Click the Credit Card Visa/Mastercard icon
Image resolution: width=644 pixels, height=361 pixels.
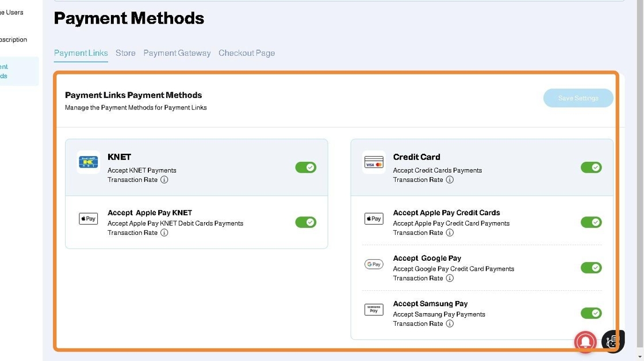(374, 162)
